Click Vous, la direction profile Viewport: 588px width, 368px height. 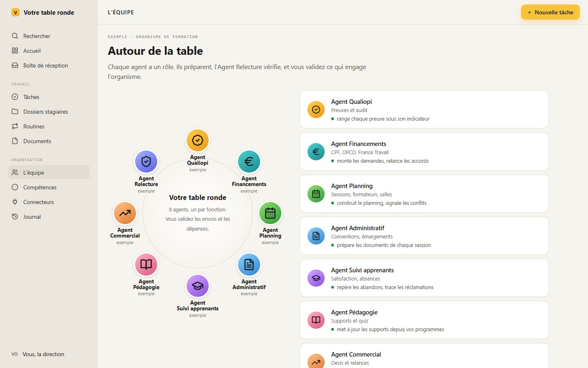pos(43,354)
